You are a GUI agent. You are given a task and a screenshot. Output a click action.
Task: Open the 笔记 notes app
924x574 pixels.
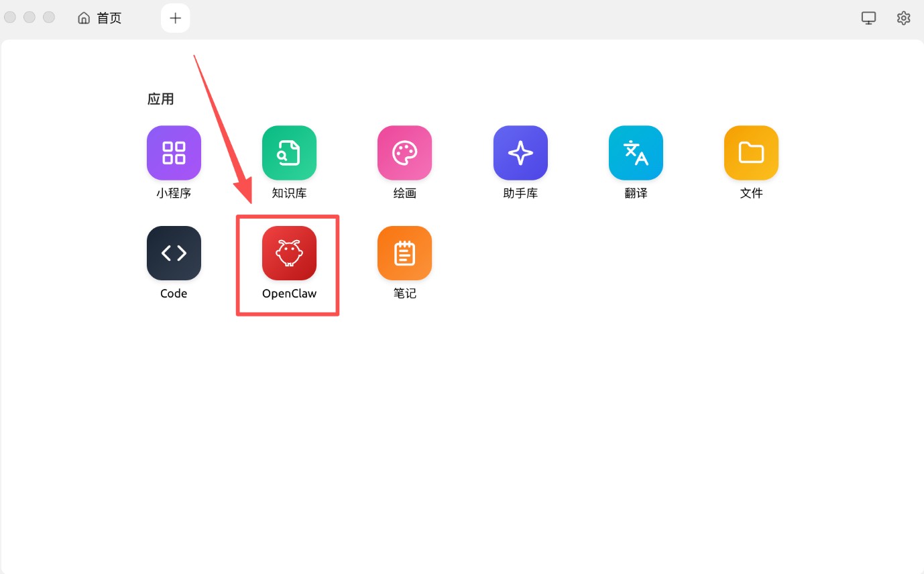[x=404, y=253]
